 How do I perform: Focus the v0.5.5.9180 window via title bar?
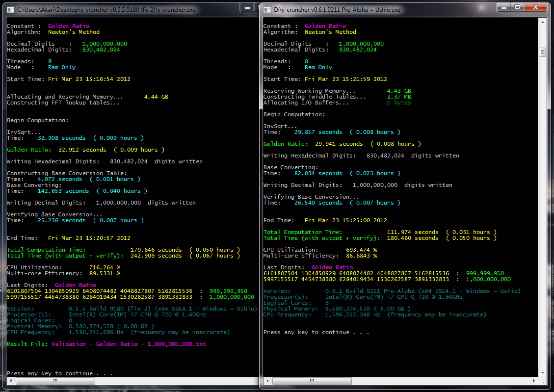click(x=123, y=9)
